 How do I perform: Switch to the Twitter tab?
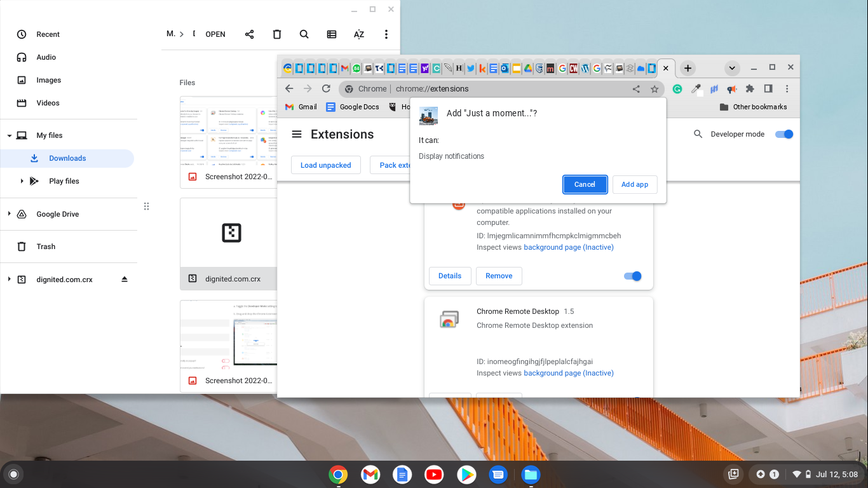pos(471,68)
